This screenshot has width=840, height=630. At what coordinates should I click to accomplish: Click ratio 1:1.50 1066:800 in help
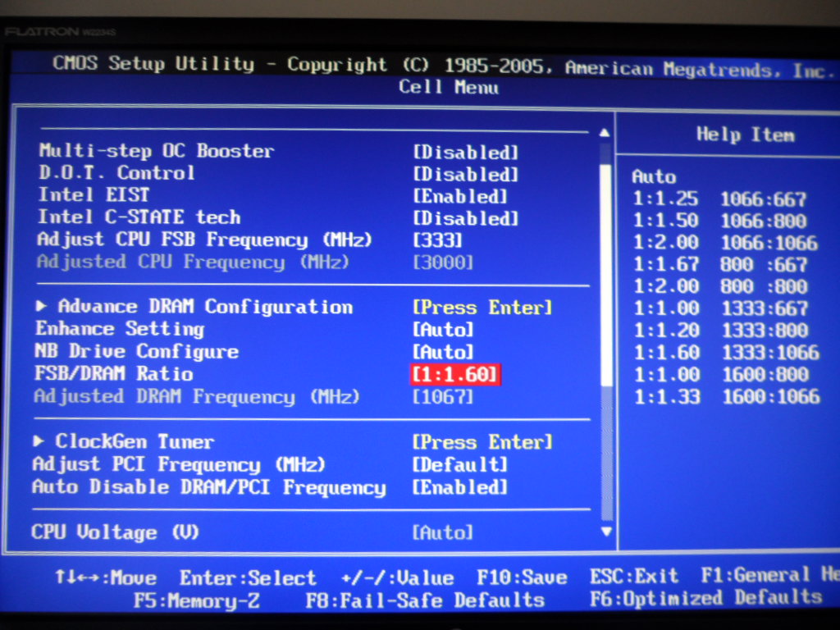click(x=719, y=221)
